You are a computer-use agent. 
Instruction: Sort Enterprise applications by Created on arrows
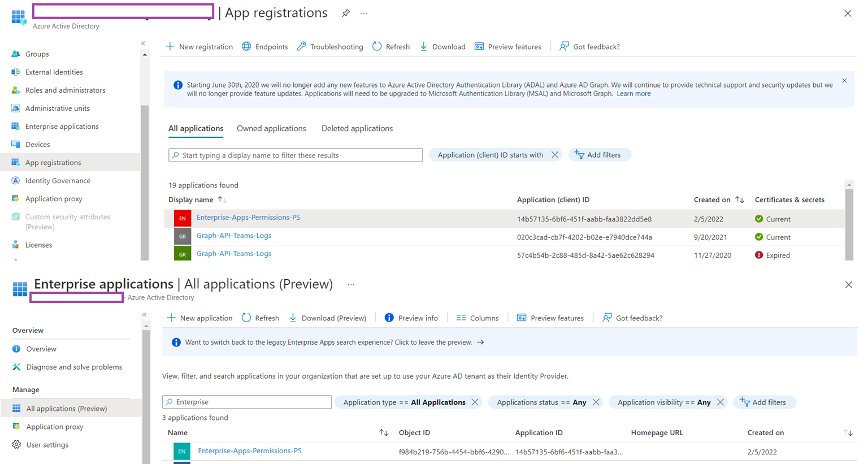[848, 432]
